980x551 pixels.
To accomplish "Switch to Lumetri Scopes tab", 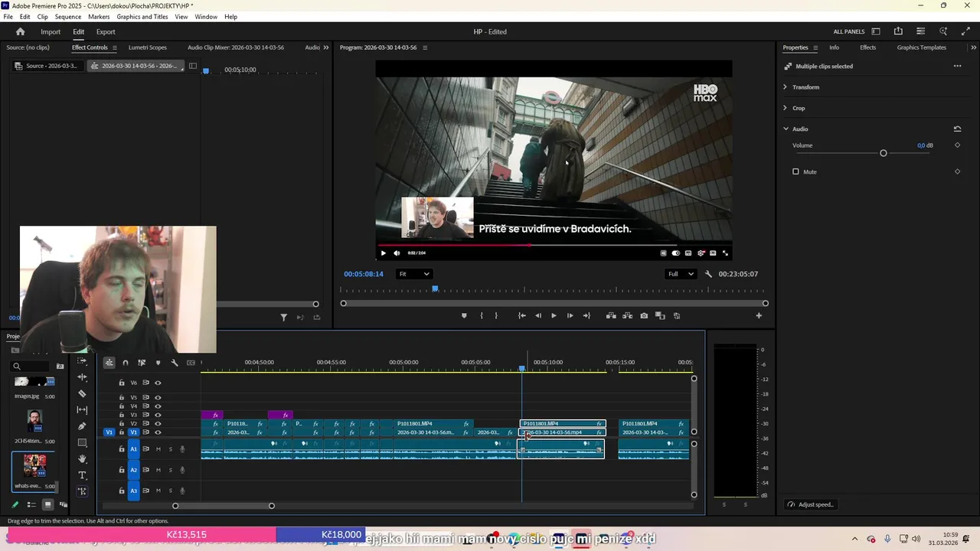I will coord(147,47).
